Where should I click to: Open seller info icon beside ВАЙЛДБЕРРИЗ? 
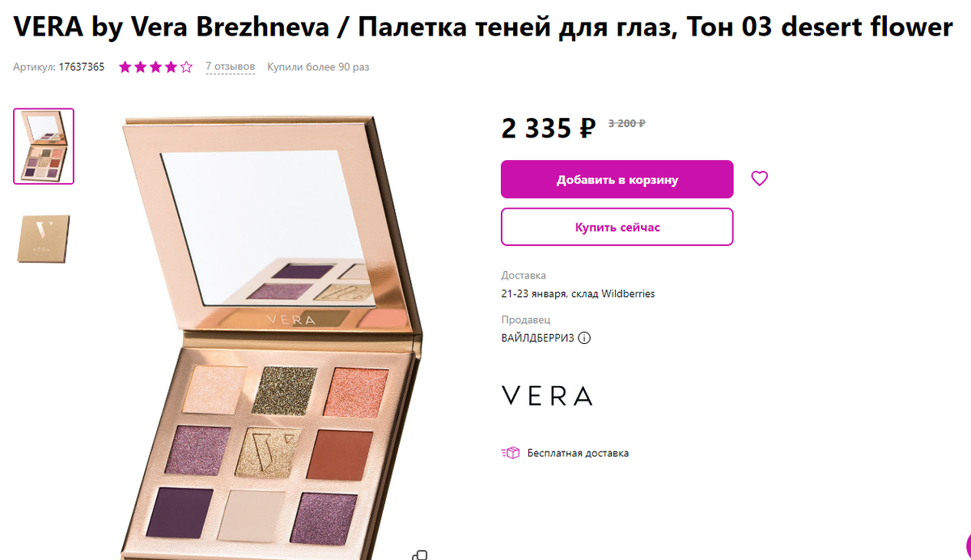click(584, 338)
